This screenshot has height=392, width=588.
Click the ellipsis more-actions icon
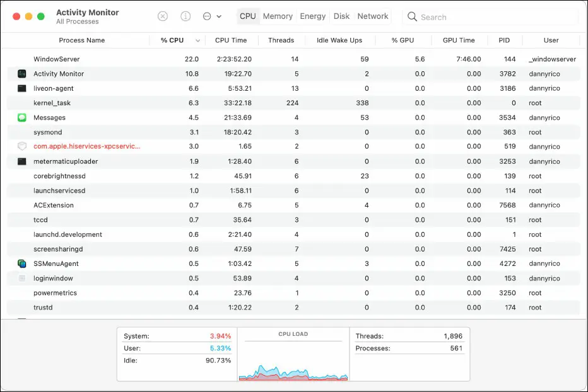207,16
